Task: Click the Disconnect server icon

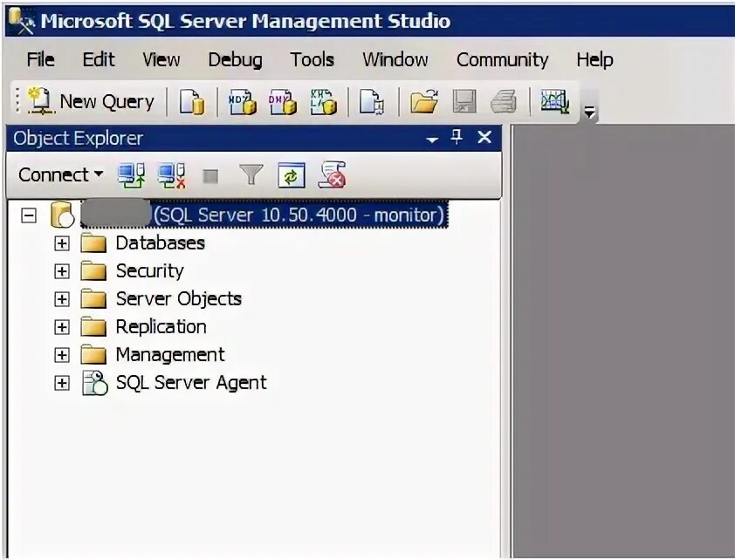Action: [172, 175]
